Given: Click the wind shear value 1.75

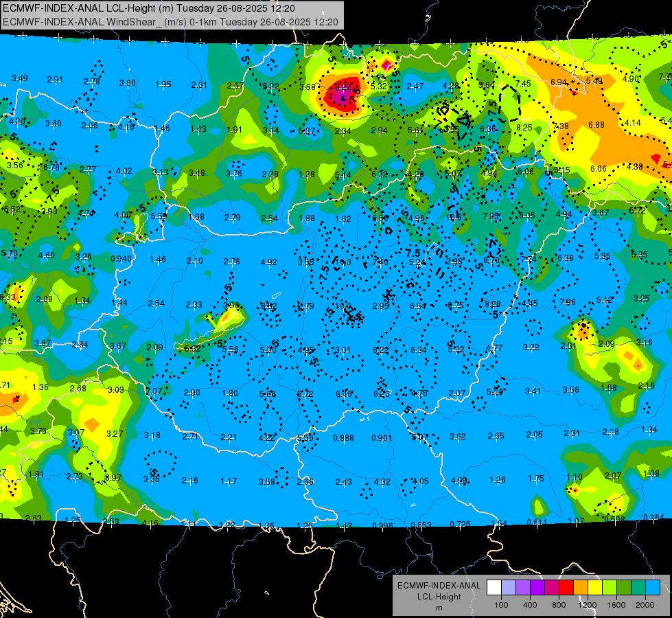Looking at the screenshot, I should [536, 478].
